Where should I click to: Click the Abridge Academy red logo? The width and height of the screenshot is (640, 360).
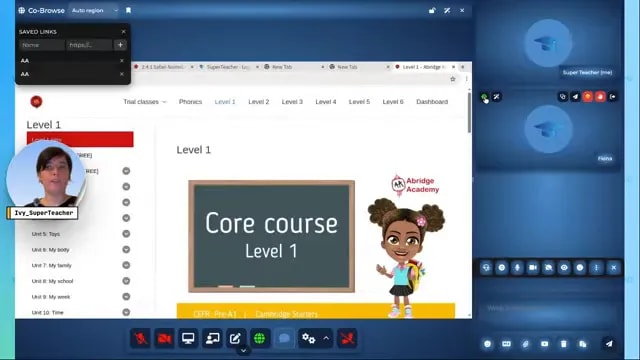point(36,101)
